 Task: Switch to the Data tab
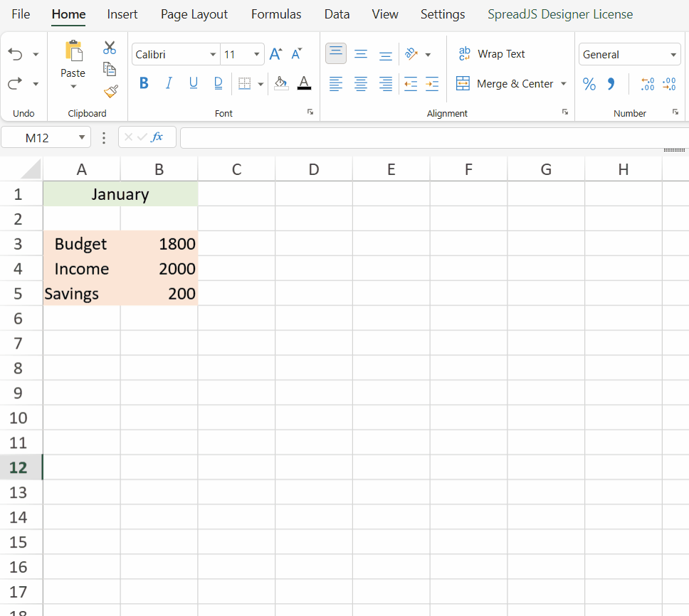point(337,14)
